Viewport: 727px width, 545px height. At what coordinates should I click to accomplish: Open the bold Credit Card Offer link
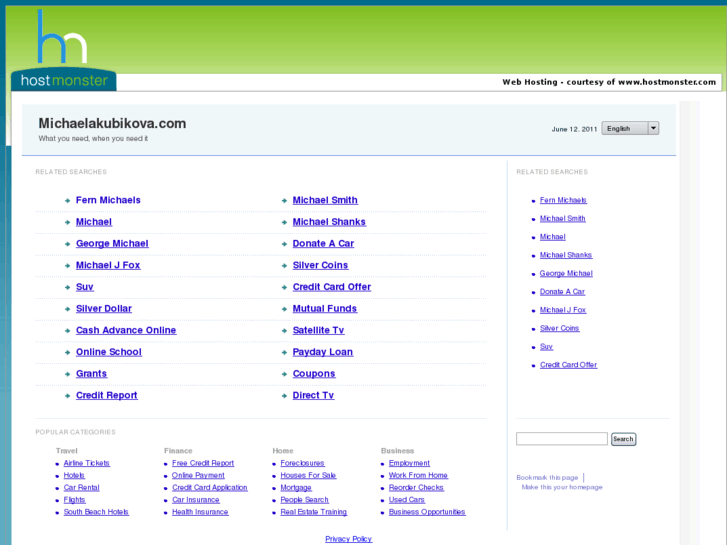(332, 287)
